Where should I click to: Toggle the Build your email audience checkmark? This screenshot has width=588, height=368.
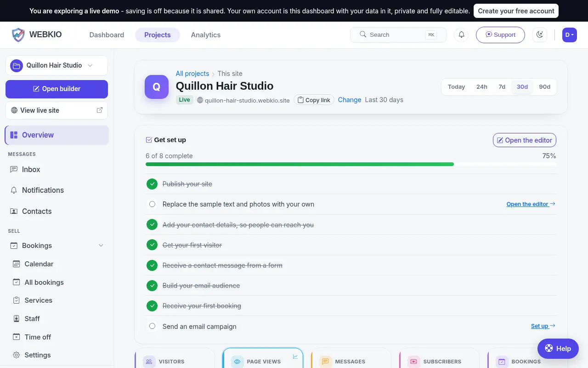[x=152, y=286]
